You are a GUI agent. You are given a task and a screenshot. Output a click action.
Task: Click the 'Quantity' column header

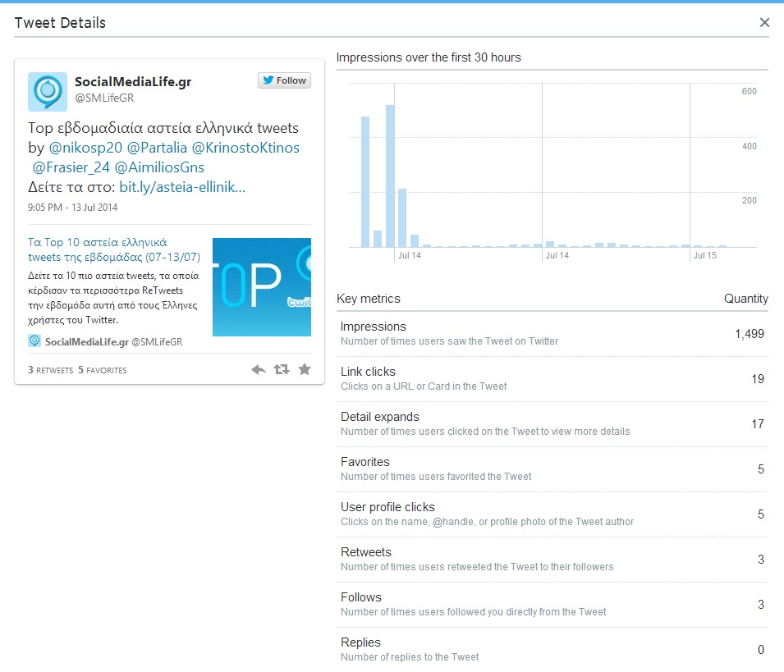pos(746,299)
